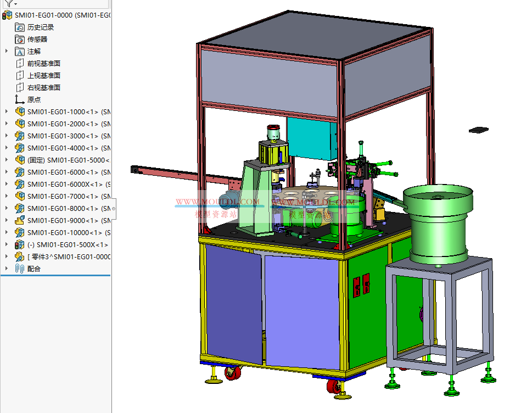Screen dimensions: 532x413
Task: Select SMI01-EG01-3000 in the feature tree
Action: click(63, 136)
